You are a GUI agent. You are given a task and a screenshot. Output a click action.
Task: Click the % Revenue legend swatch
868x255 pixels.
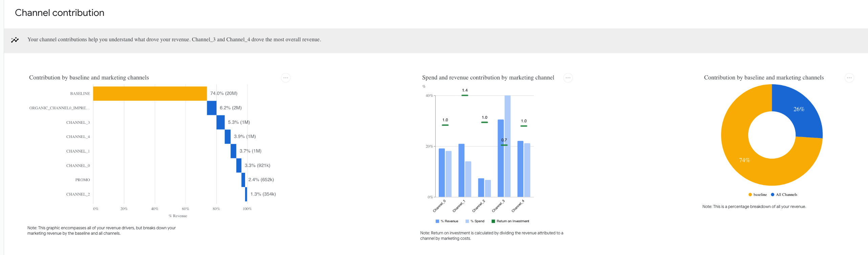(x=437, y=221)
